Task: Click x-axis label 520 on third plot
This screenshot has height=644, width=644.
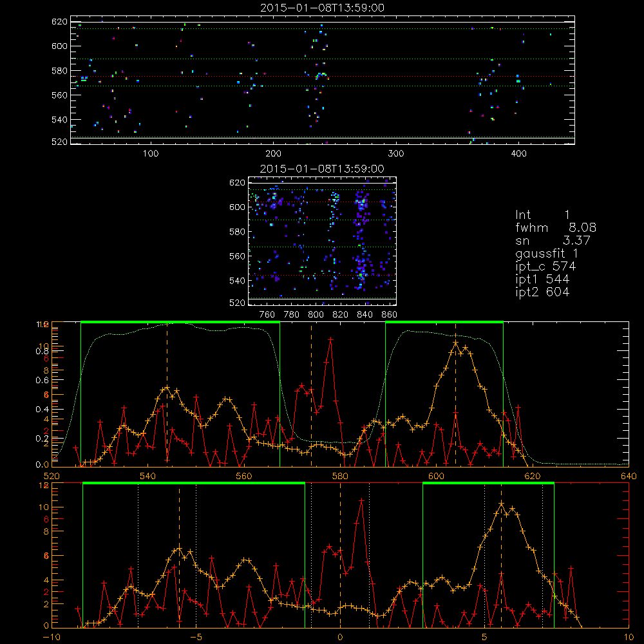Action: click(x=52, y=476)
